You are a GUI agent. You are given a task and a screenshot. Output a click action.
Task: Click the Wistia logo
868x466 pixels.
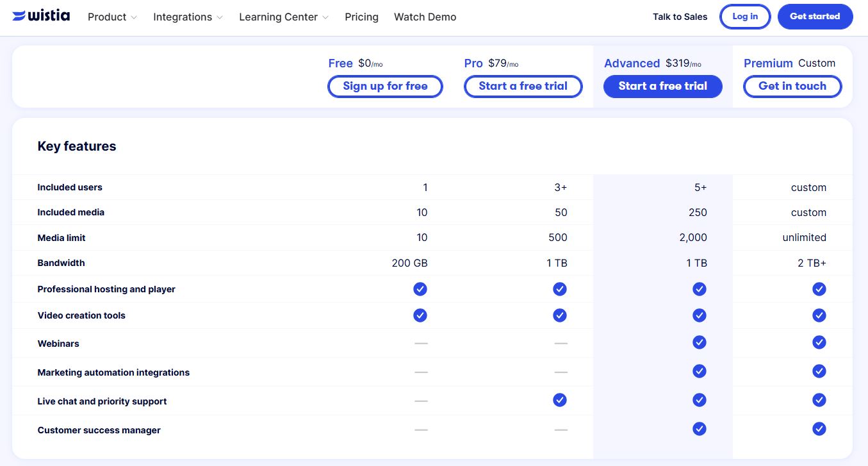pos(41,15)
